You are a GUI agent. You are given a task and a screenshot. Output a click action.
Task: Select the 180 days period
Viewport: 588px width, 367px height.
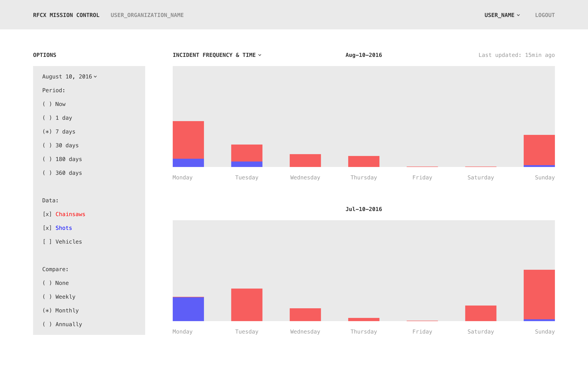[62, 159]
